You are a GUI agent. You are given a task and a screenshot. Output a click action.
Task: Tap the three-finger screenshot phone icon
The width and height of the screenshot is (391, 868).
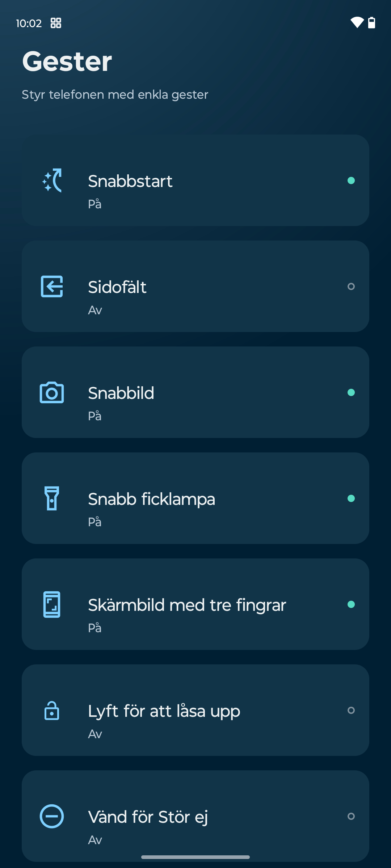coord(52,604)
